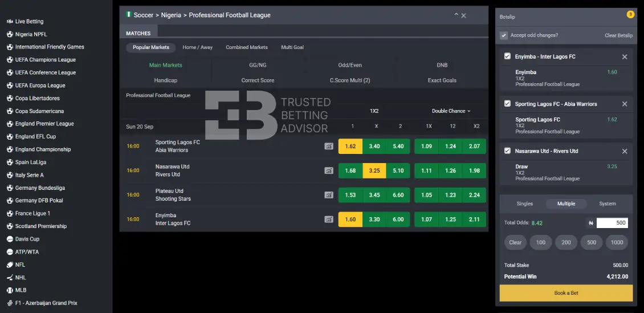The width and height of the screenshot is (644, 313).
Task: Toggle Accept odd changes checkbox
Action: coord(504,35)
